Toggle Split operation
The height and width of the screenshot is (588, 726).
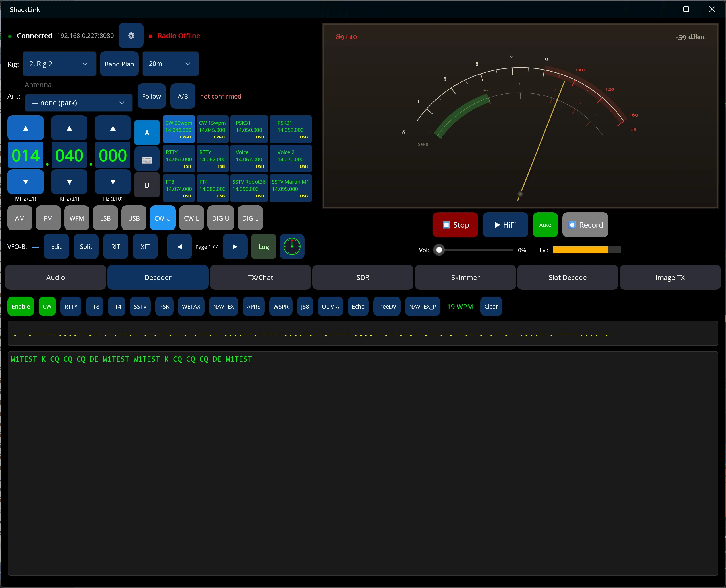point(86,247)
